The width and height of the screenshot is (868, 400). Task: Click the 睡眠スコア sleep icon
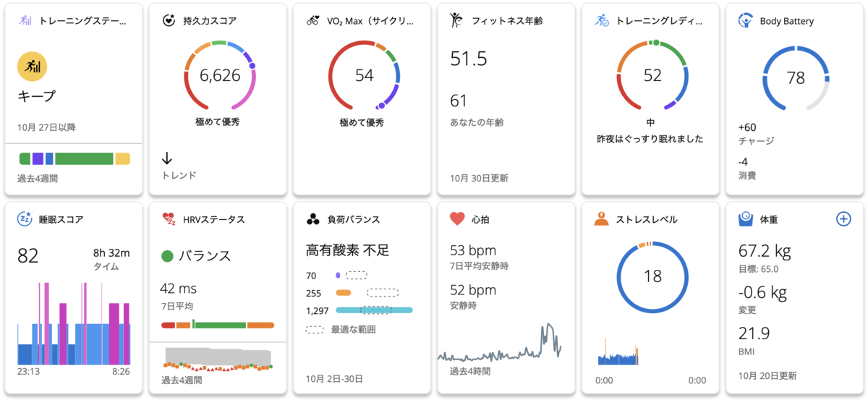click(25, 219)
